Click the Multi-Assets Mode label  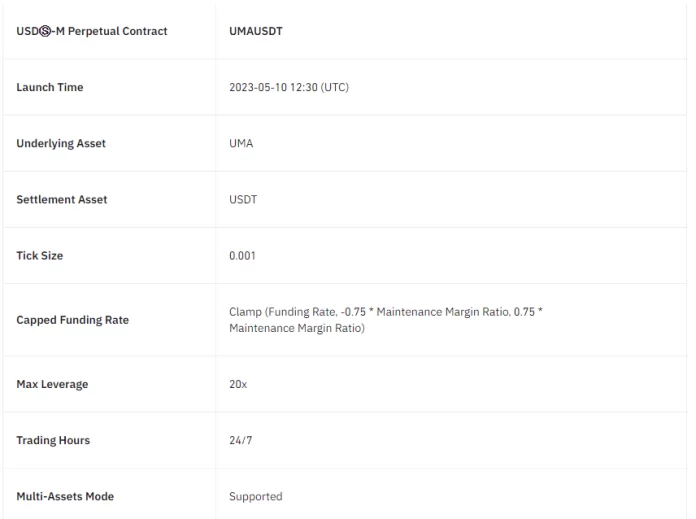click(65, 496)
